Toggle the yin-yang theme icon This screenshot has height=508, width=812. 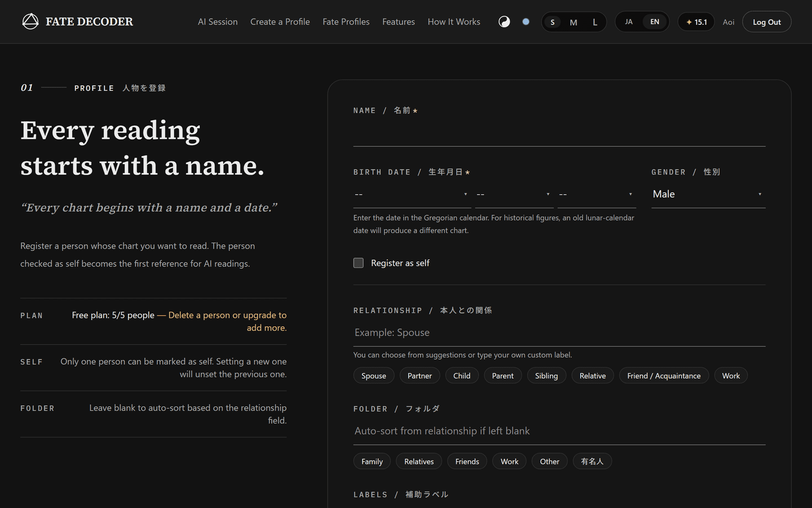[504, 21]
